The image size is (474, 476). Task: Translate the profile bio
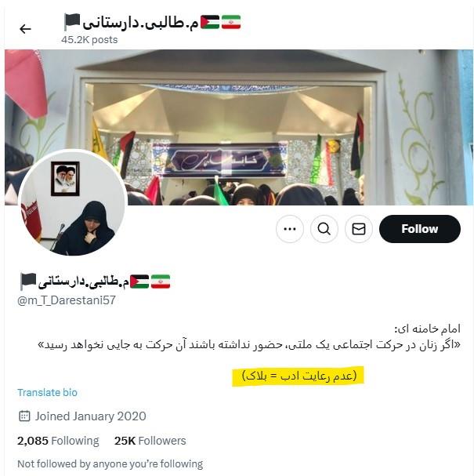coord(47,393)
